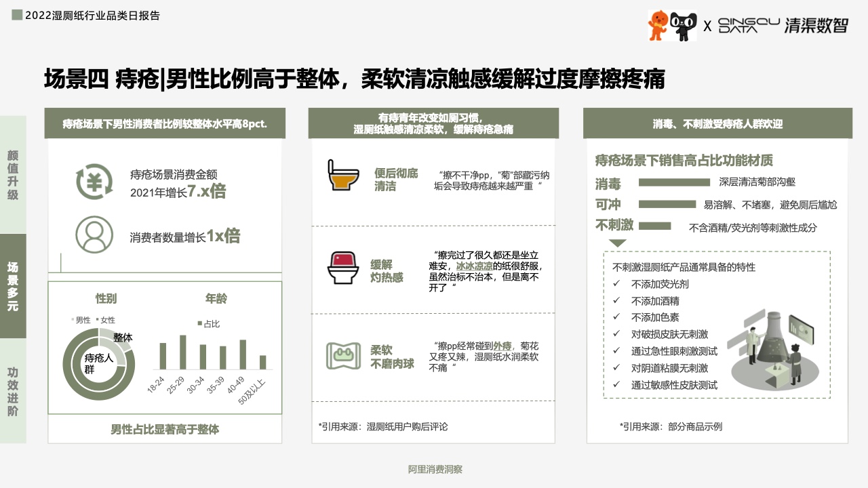Click the gender donut chart center
The height and width of the screenshot is (488, 868).
click(99, 363)
